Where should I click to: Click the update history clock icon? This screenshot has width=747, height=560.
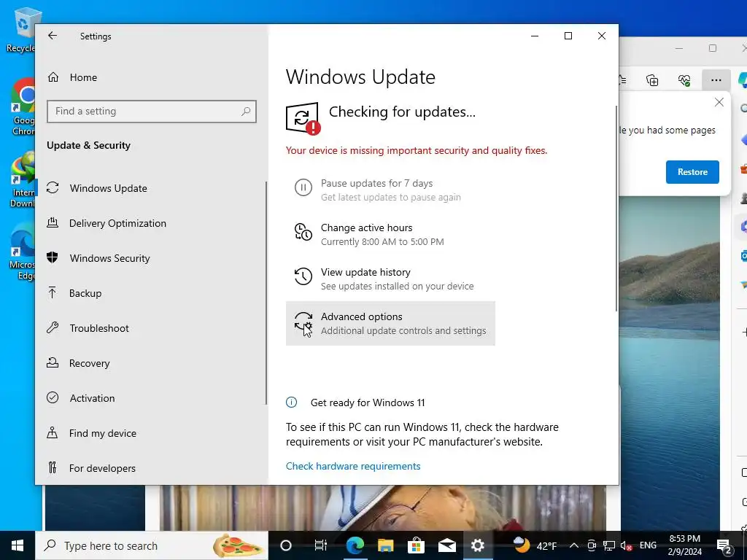(303, 276)
